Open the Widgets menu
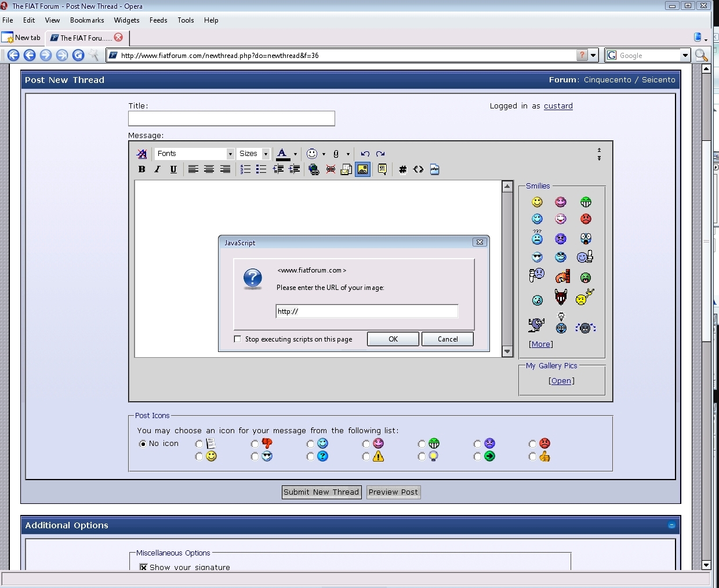The image size is (719, 588). pyautogui.click(x=126, y=20)
